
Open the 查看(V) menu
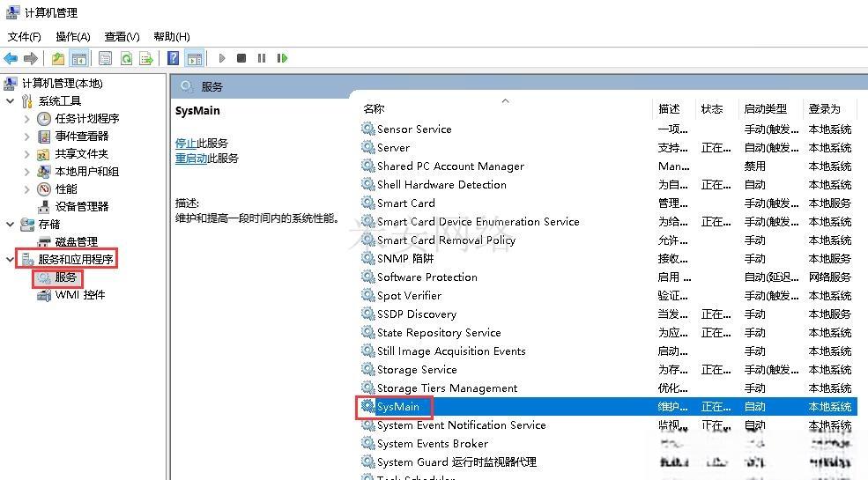(x=122, y=36)
